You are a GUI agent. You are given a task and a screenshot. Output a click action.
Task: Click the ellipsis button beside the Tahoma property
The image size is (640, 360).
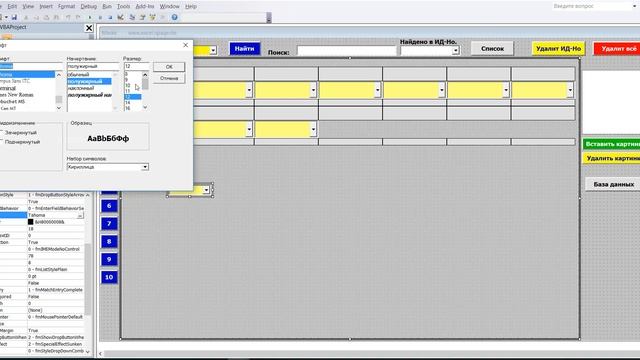(x=80, y=215)
